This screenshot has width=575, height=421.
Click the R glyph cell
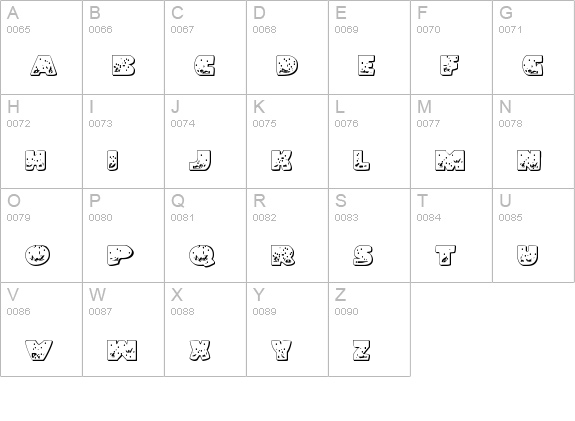click(288, 235)
